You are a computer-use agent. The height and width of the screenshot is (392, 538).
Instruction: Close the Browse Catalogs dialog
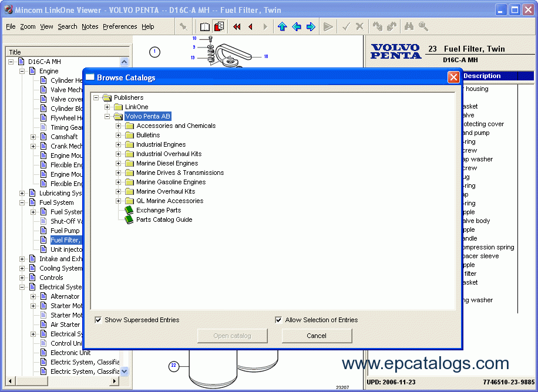[x=453, y=77]
